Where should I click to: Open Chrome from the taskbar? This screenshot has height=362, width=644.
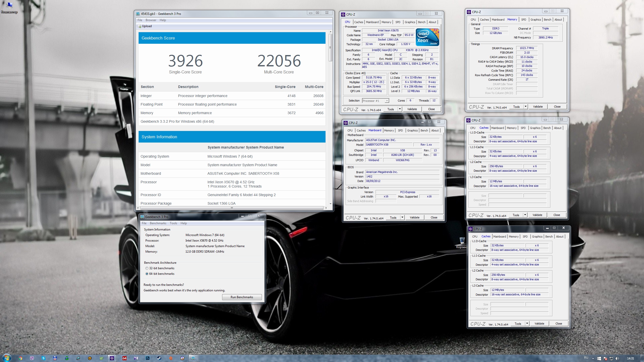pos(21,358)
